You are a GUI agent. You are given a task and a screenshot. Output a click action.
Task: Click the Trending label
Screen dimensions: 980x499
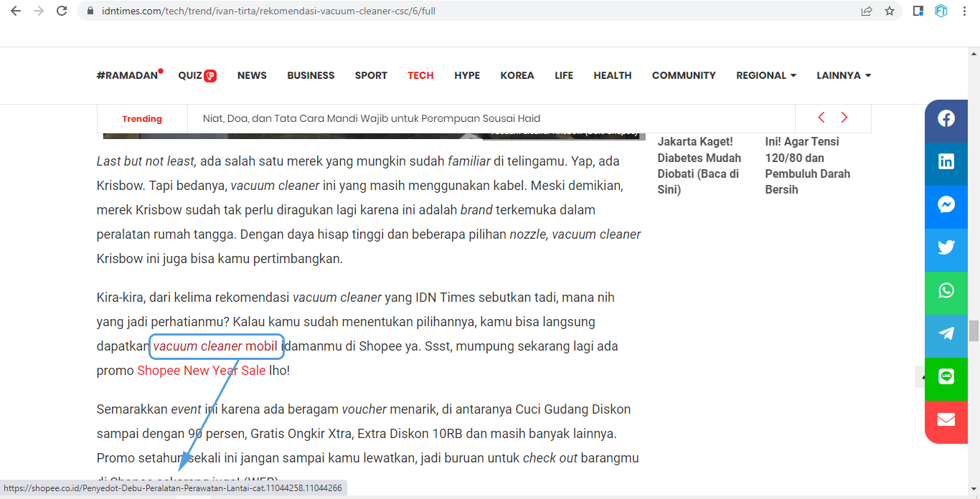[142, 119]
